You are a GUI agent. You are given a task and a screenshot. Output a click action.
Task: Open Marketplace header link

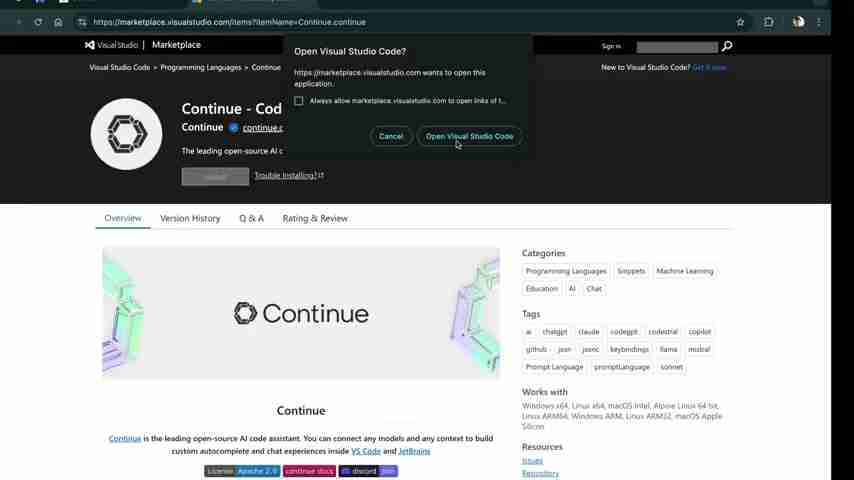(176, 45)
